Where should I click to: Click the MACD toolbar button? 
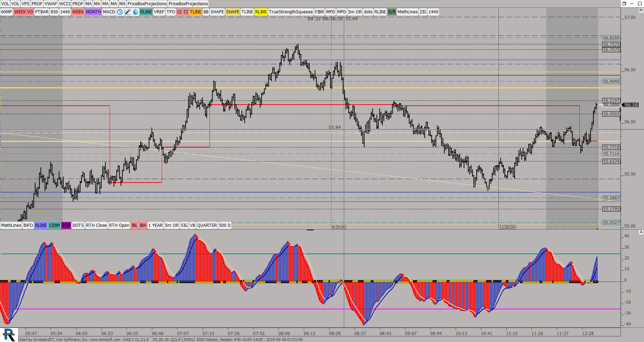click(109, 12)
